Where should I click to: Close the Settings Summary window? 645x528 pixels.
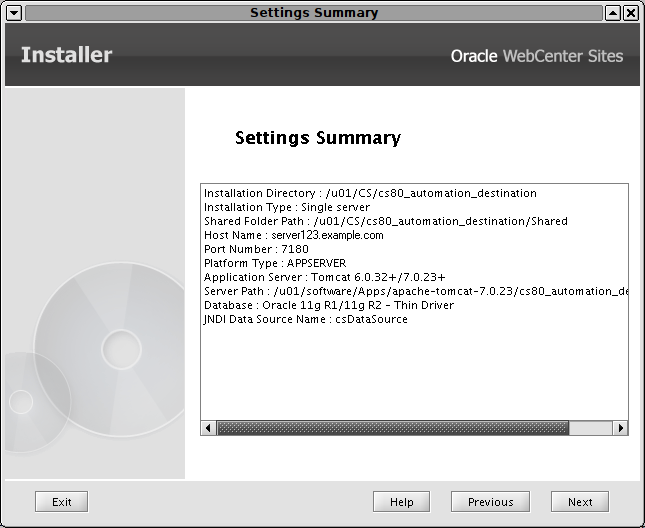[631, 13]
